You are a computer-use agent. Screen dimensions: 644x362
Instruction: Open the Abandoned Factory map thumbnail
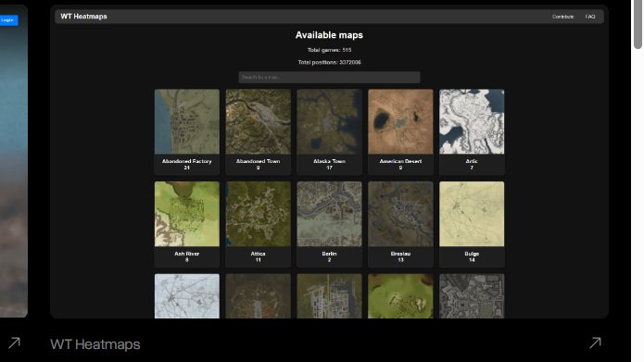point(187,121)
